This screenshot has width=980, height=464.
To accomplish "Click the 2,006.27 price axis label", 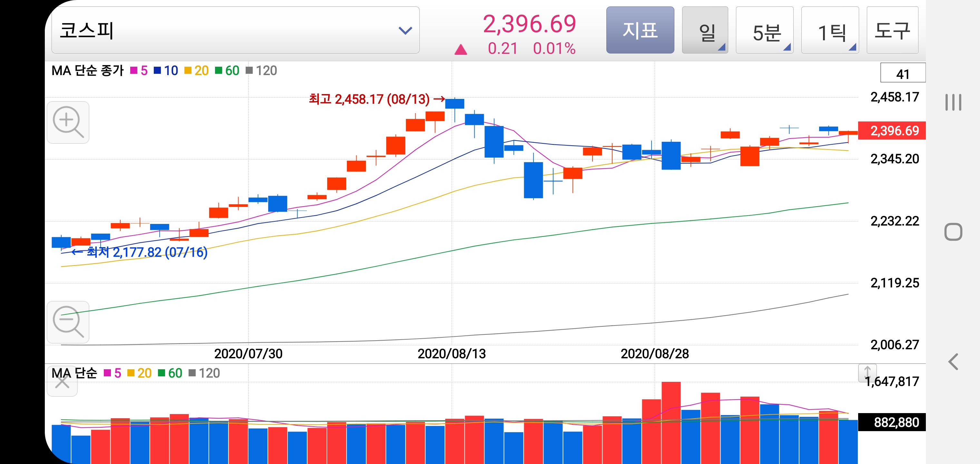I will 895,344.
